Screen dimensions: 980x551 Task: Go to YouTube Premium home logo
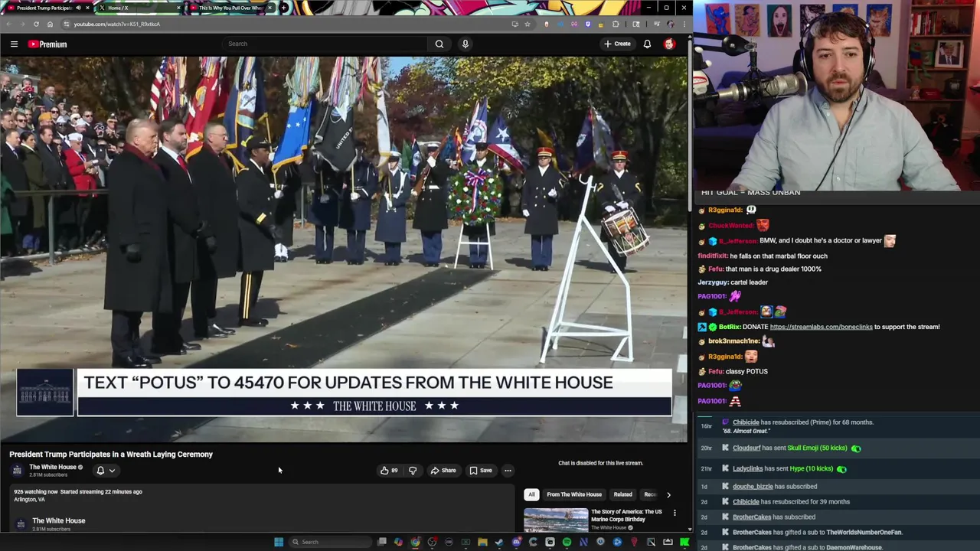click(47, 44)
